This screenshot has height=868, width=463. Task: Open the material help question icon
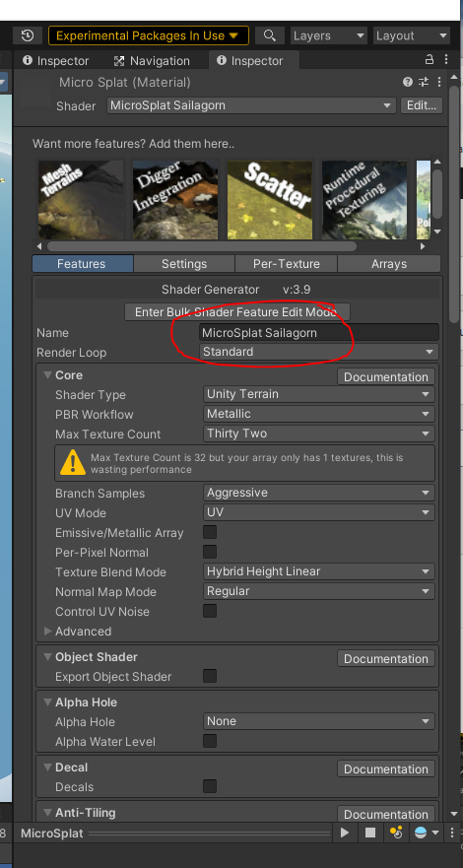[408, 82]
